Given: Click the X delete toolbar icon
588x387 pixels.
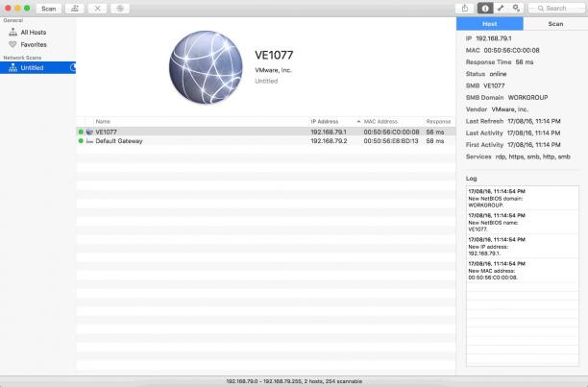Looking at the screenshot, I should [97, 9].
